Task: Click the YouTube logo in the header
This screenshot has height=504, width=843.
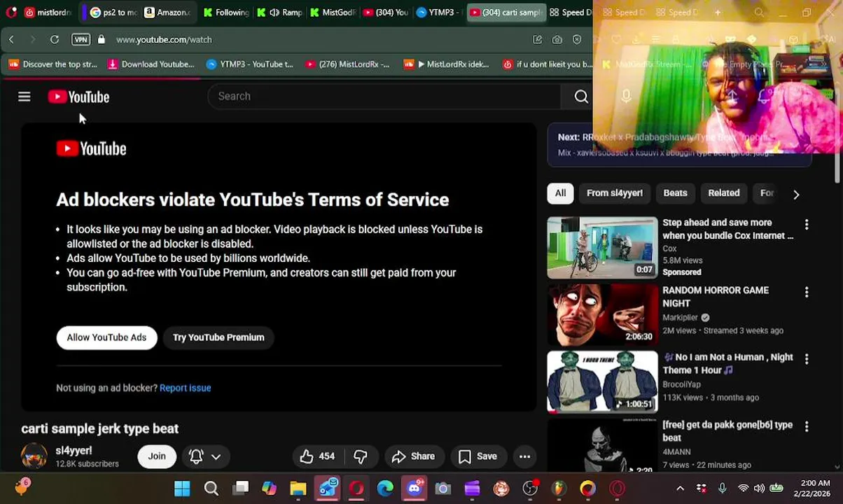Action: 78,97
